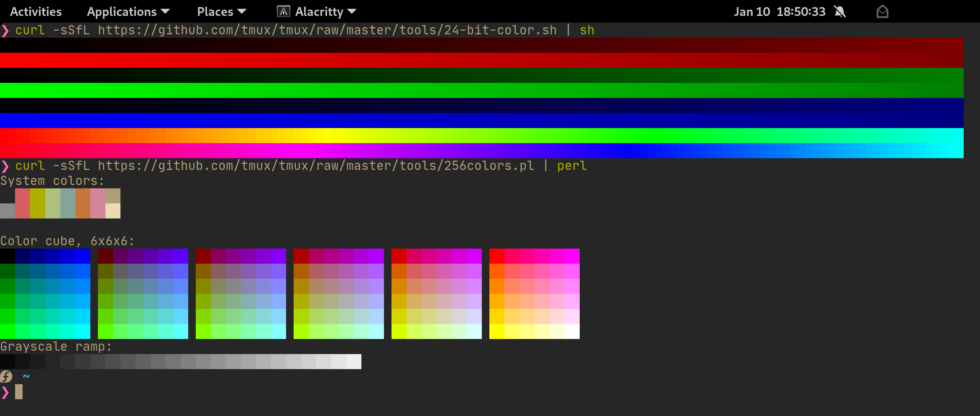The width and height of the screenshot is (980, 416).
Task: Click the Alacritty logo icon in top bar
Action: [283, 12]
